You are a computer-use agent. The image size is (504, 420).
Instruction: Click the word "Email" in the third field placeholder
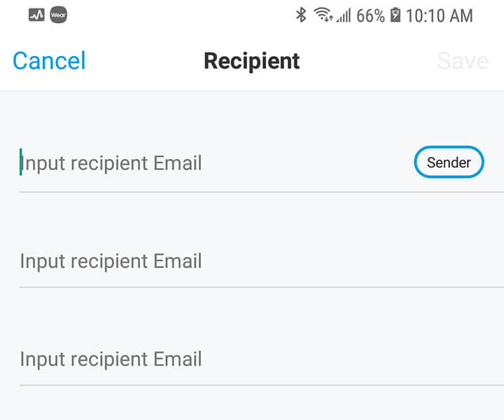[178, 359]
